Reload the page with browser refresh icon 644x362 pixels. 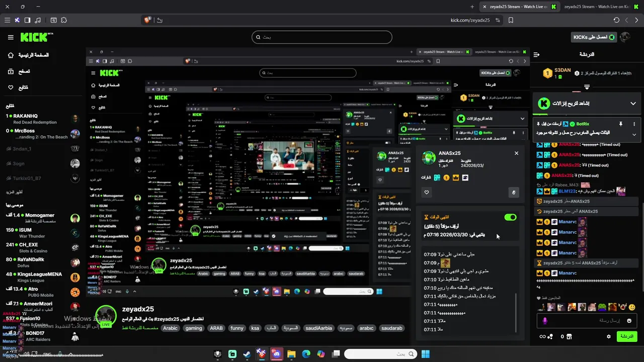point(616,20)
